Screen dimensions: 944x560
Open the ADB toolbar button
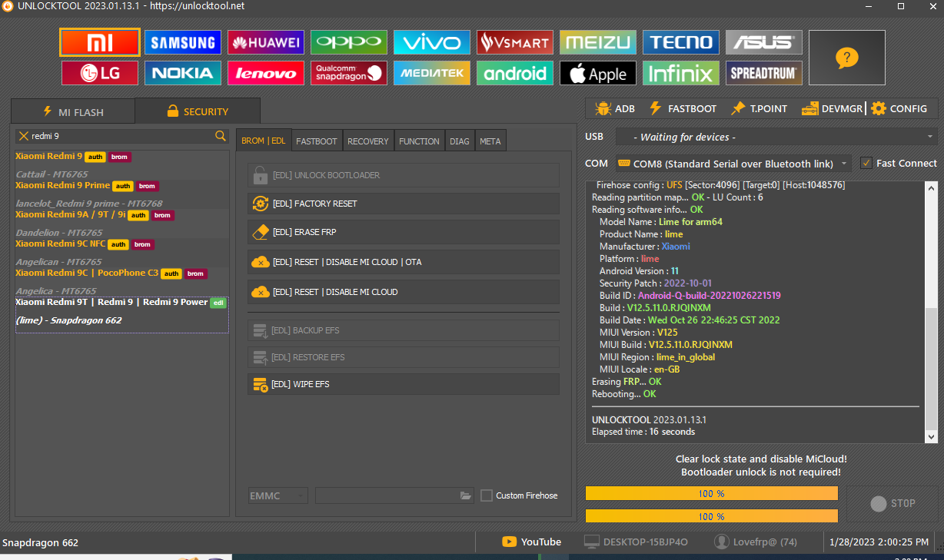tap(614, 108)
